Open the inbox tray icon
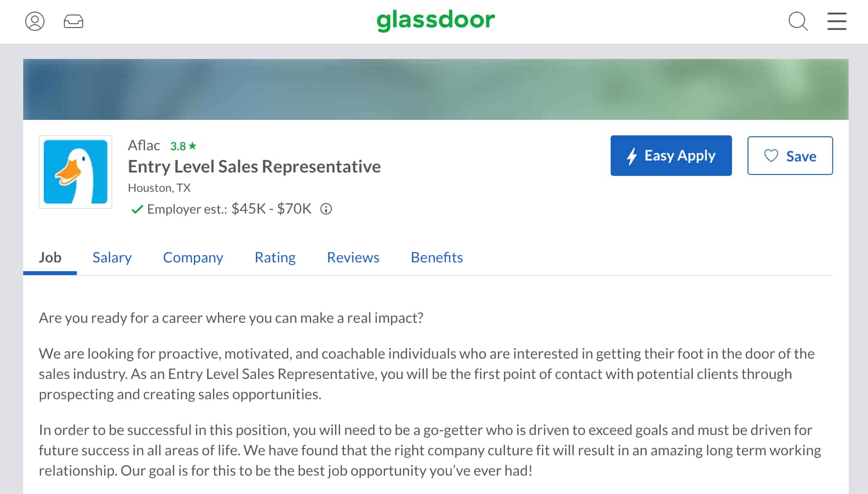Viewport: 868px width, 494px height. [x=74, y=21]
